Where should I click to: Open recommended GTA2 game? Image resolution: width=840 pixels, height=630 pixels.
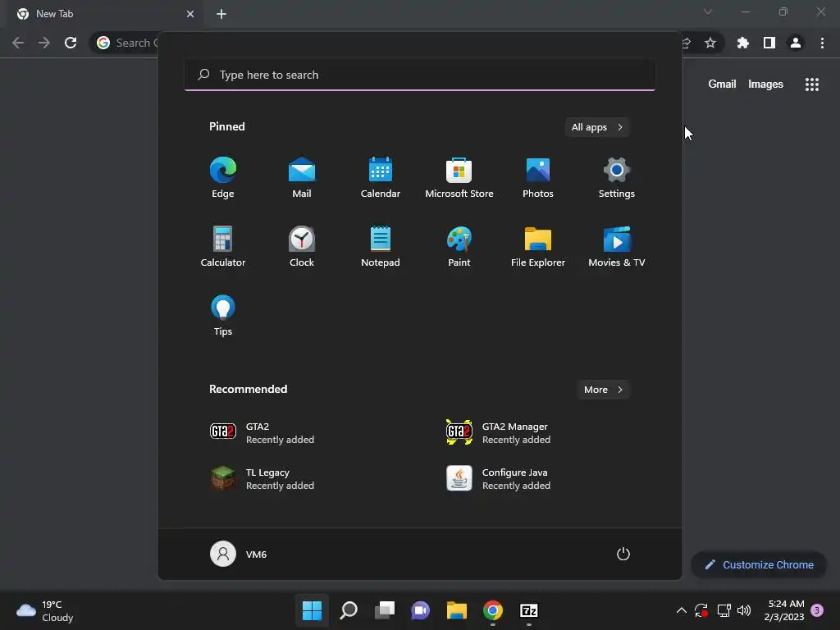(262, 432)
